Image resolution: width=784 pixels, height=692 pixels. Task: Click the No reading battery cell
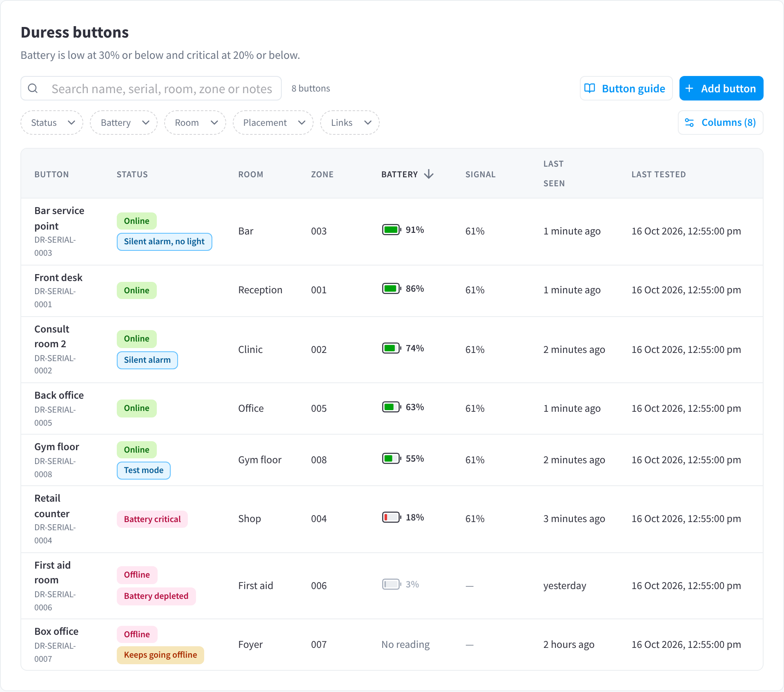pos(405,645)
